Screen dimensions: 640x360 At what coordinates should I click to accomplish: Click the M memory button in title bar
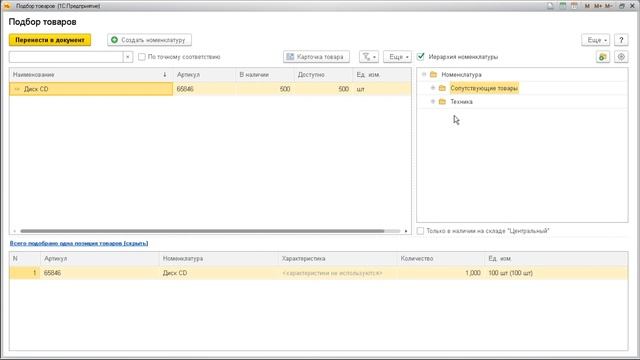coord(587,6)
